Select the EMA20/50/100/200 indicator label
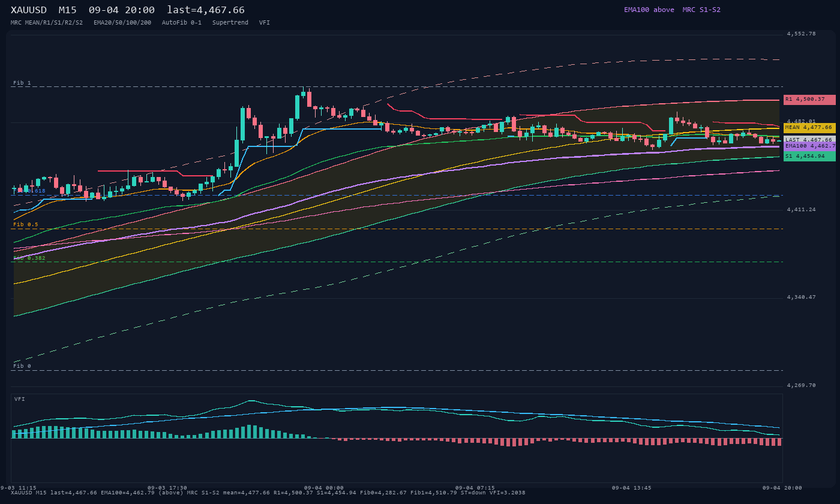Viewport: 840px width, 504px height. click(x=122, y=23)
